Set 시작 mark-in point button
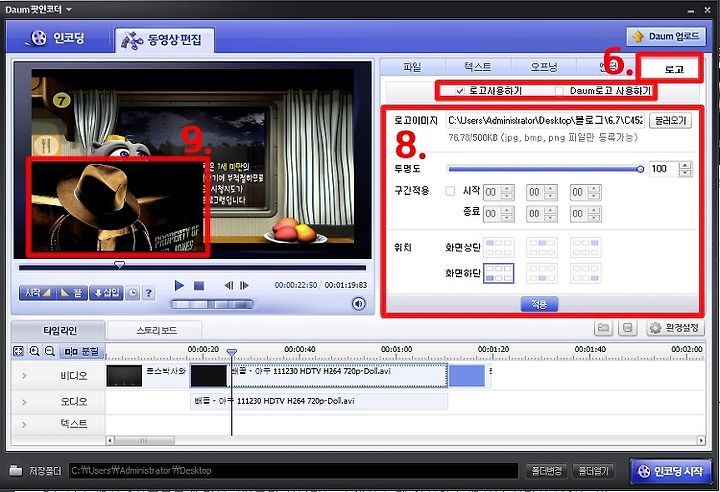 click(39, 293)
